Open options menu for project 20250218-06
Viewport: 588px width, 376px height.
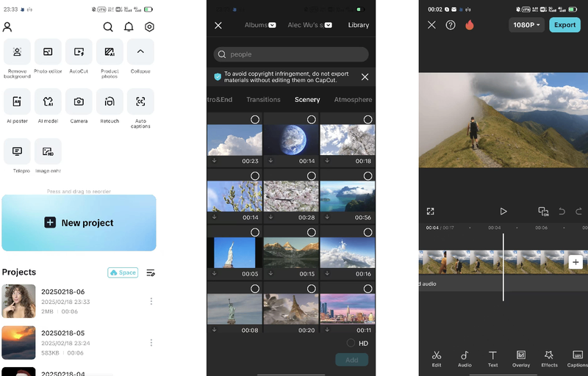[x=151, y=301]
